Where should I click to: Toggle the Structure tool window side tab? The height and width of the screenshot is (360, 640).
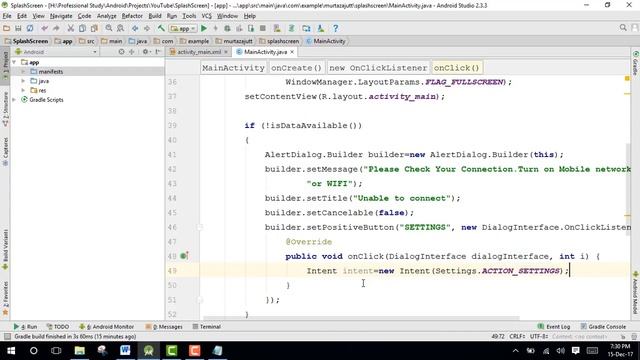point(5,109)
